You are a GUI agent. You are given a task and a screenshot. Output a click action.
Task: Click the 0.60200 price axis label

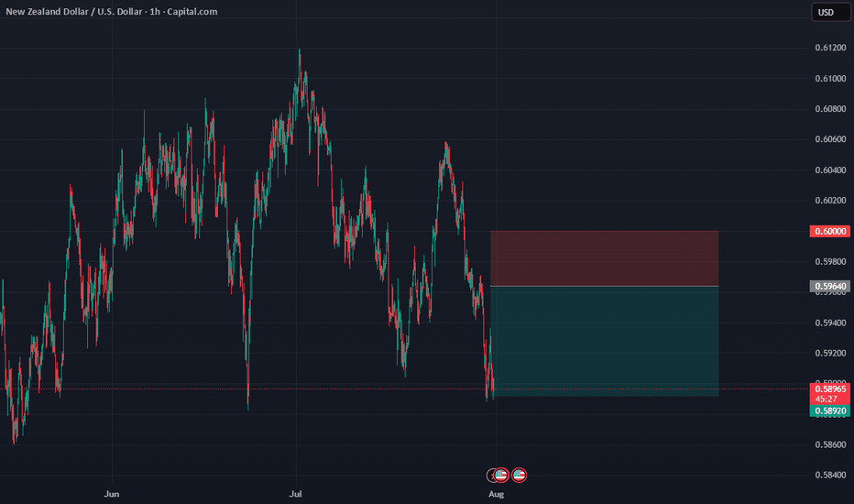tap(830, 201)
